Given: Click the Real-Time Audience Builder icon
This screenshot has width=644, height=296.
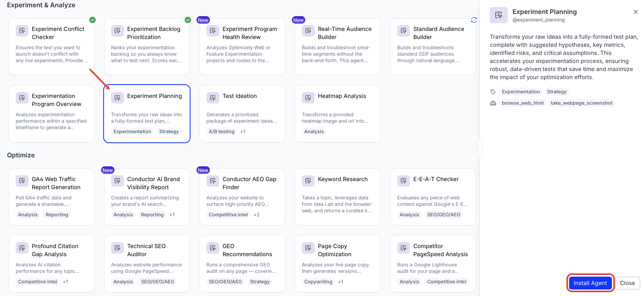Looking at the screenshot, I should (308, 31).
